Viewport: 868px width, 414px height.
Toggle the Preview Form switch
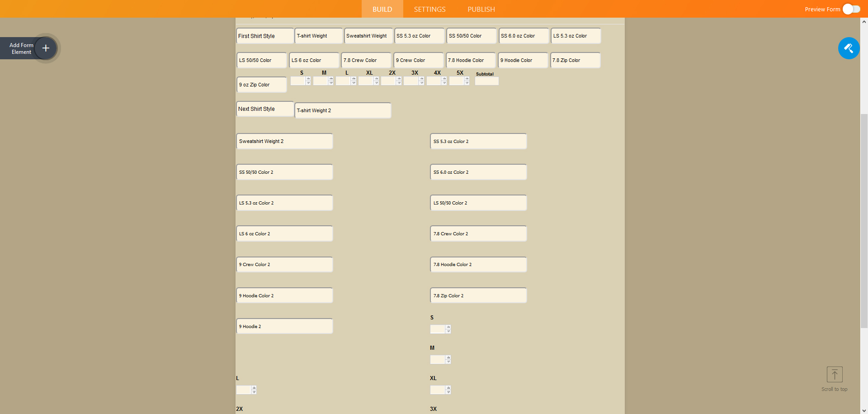point(851,9)
